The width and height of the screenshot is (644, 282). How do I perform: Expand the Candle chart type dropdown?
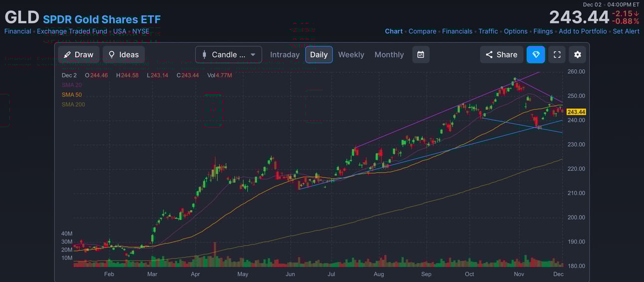coord(229,54)
